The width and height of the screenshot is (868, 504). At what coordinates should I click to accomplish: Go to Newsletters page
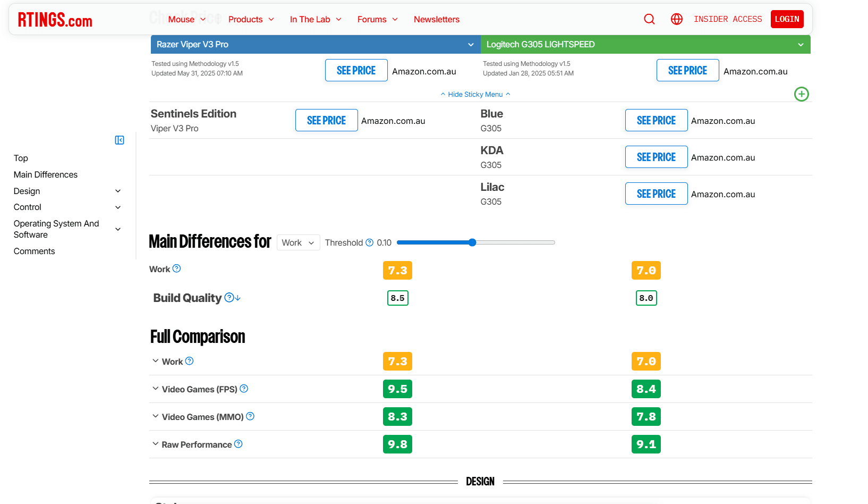coord(437,19)
